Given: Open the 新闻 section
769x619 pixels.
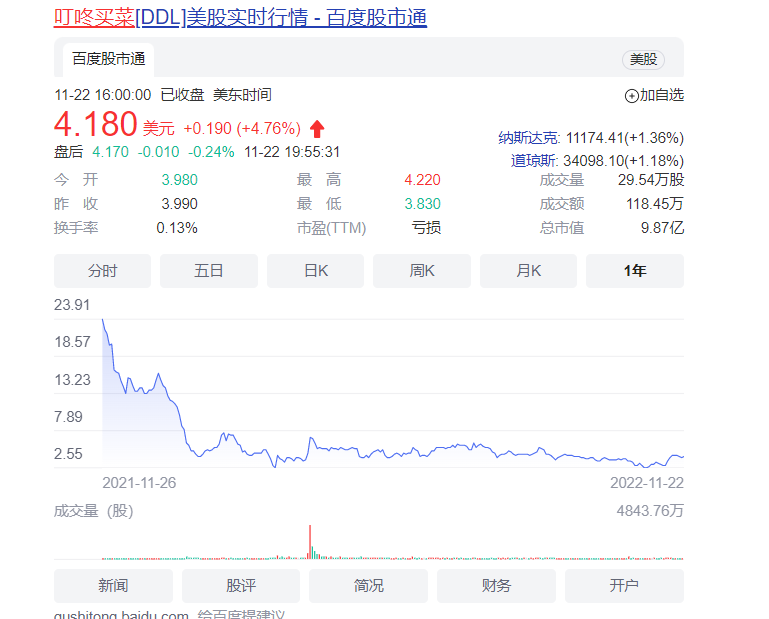Looking at the screenshot, I should point(113,586).
